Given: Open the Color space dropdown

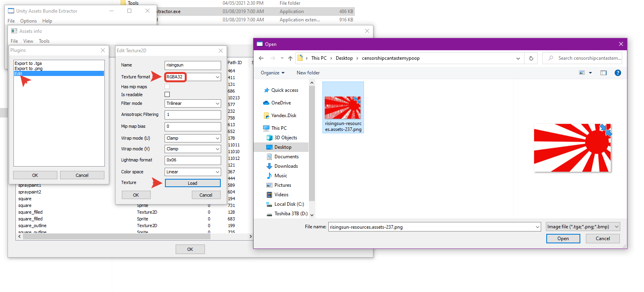Looking at the screenshot, I should 218,172.
